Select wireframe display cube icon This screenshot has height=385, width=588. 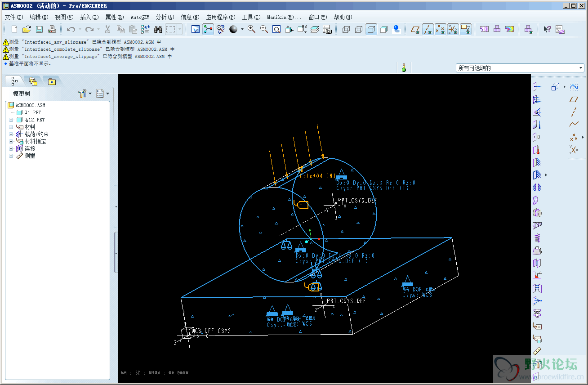[346, 29]
